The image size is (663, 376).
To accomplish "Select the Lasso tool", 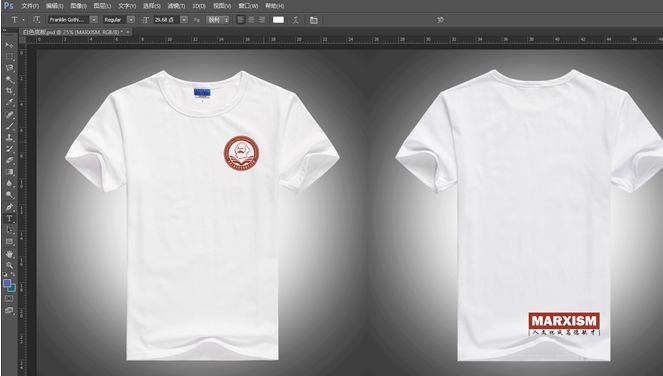I will (x=9, y=68).
